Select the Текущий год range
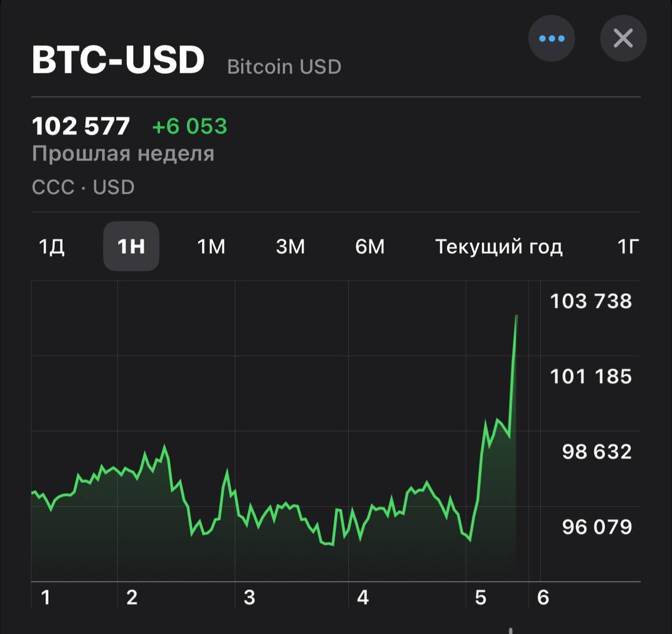This screenshot has height=634, width=672. click(x=498, y=246)
